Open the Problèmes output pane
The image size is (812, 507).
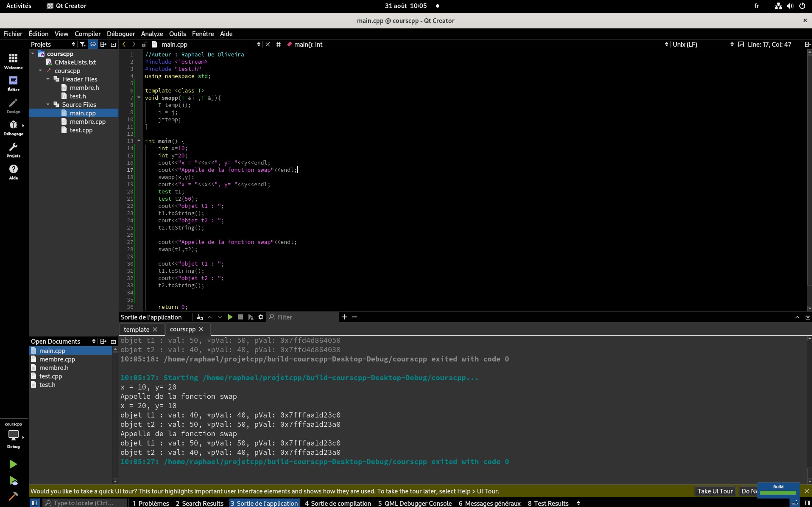[151, 503]
